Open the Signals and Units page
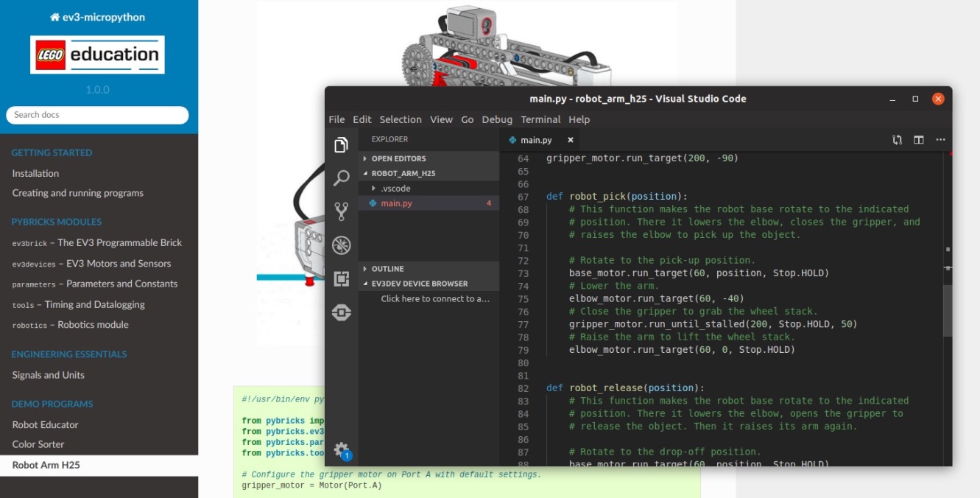This screenshot has height=498, width=980. pyautogui.click(x=49, y=375)
